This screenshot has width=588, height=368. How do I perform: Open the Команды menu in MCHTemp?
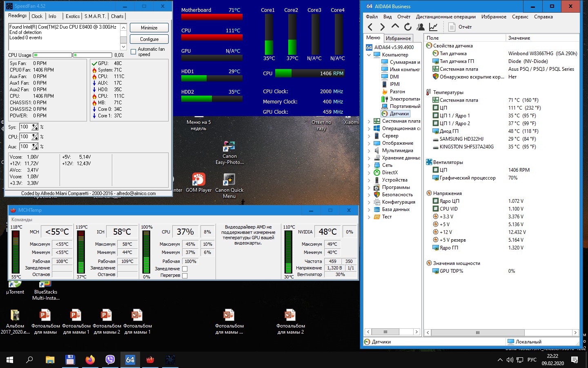(x=22, y=220)
